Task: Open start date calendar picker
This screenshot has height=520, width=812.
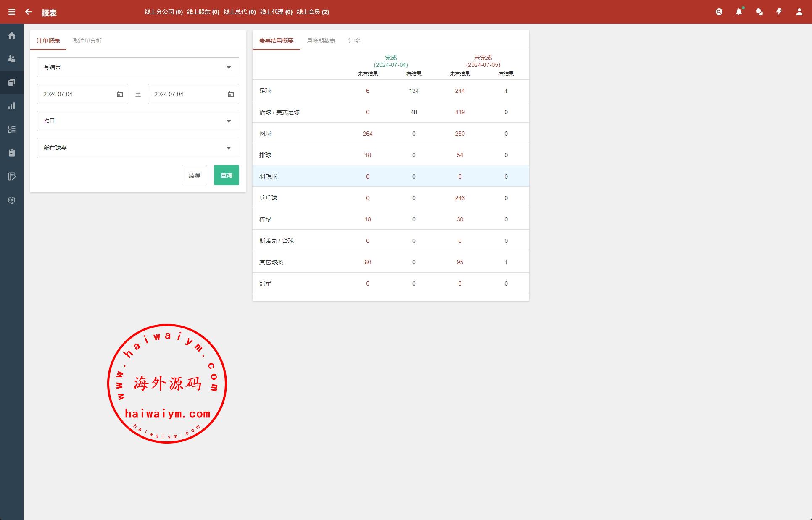Action: [x=120, y=94]
